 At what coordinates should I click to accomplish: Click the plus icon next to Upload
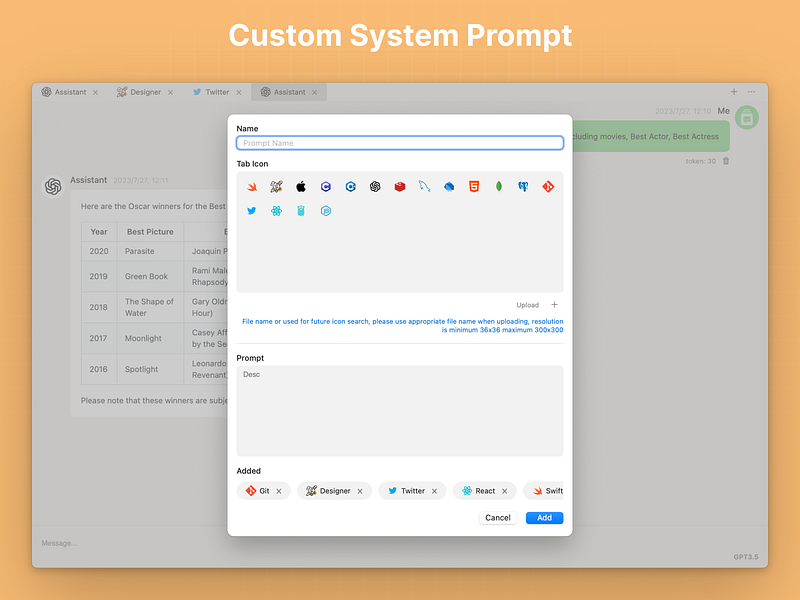(x=555, y=305)
